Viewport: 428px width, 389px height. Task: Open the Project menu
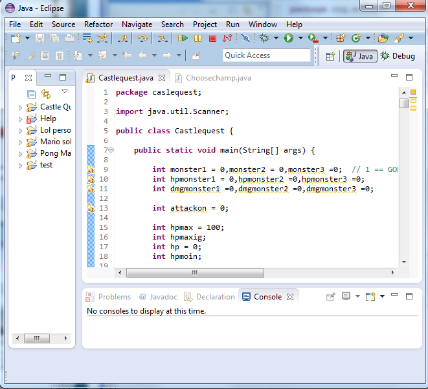tap(205, 24)
